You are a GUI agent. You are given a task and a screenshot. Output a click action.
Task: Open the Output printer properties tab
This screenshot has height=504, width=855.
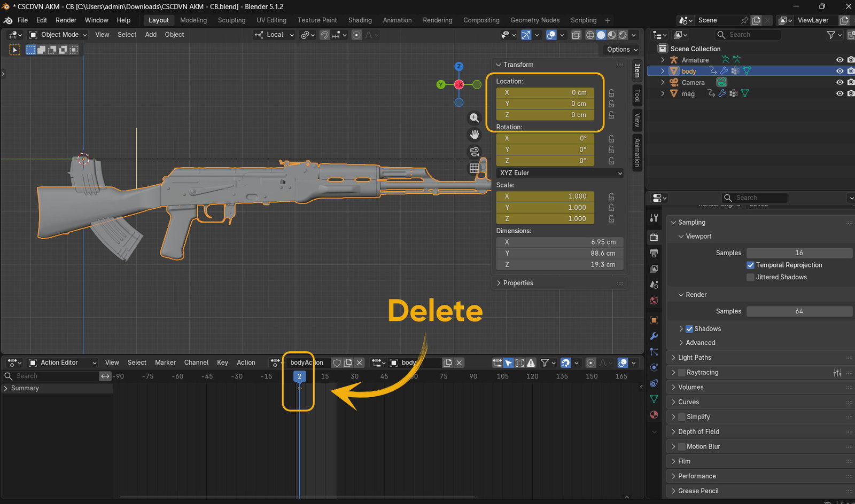pyautogui.click(x=654, y=253)
